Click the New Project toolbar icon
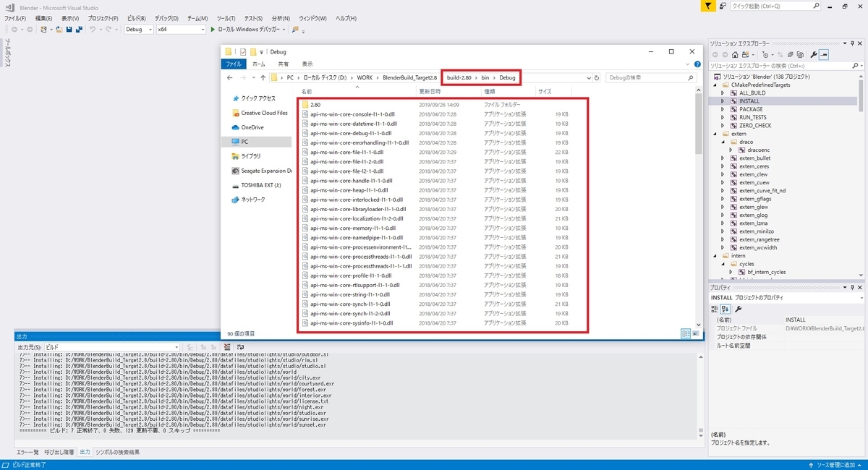 (x=44, y=30)
